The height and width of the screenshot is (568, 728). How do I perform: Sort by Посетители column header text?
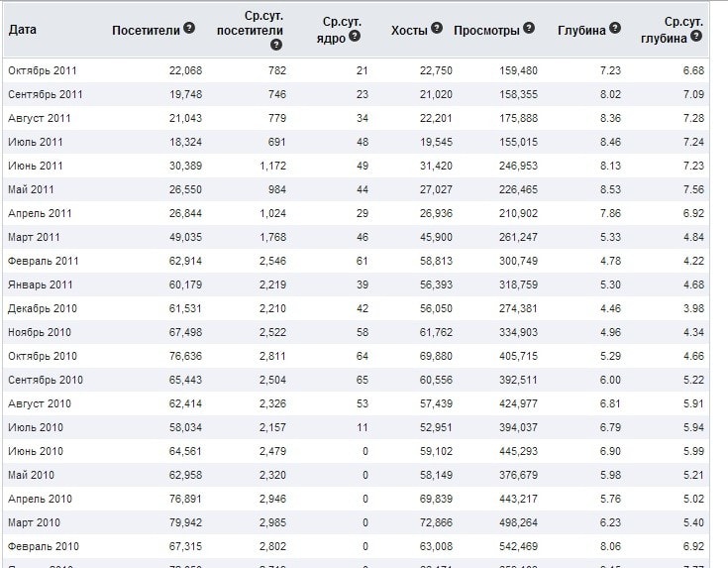pos(147,30)
